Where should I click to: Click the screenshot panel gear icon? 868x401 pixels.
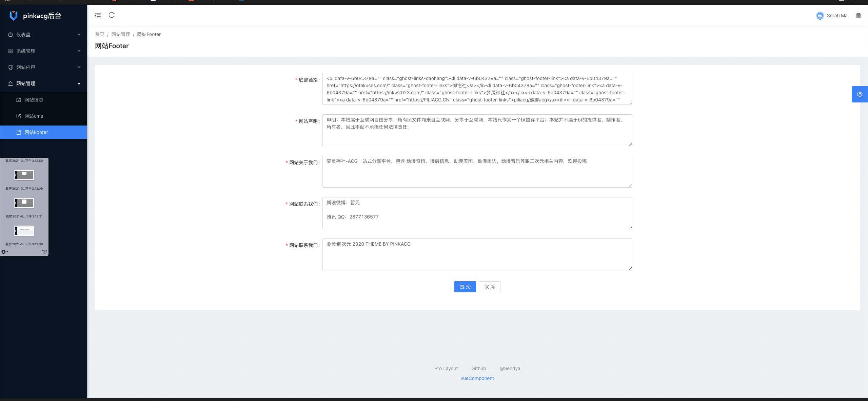click(x=4, y=252)
